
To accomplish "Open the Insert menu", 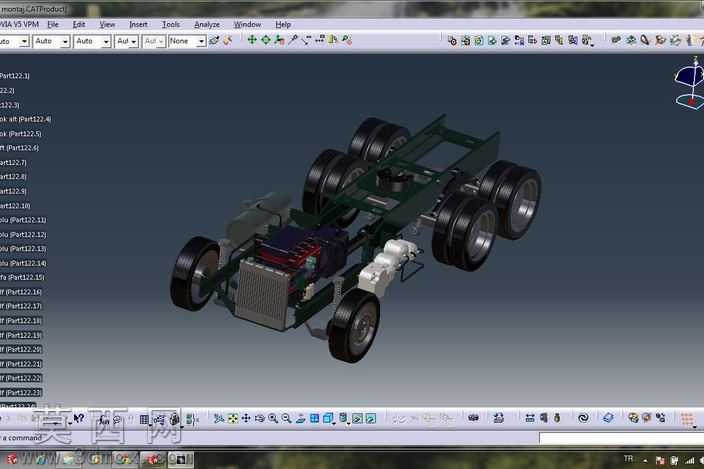I will 138,24.
